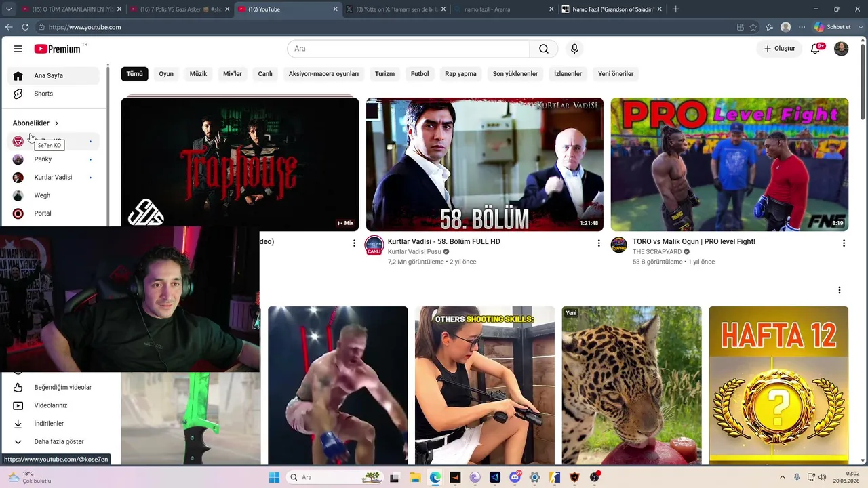The image size is (868, 488).
Task: Open THE SCRAPYARD channel avatar
Action: (x=618, y=245)
